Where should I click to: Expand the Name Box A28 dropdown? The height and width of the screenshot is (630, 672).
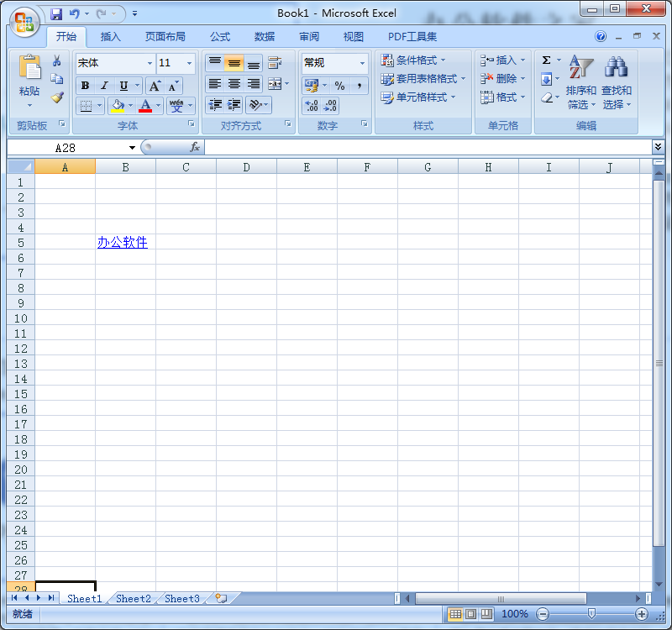click(132, 148)
